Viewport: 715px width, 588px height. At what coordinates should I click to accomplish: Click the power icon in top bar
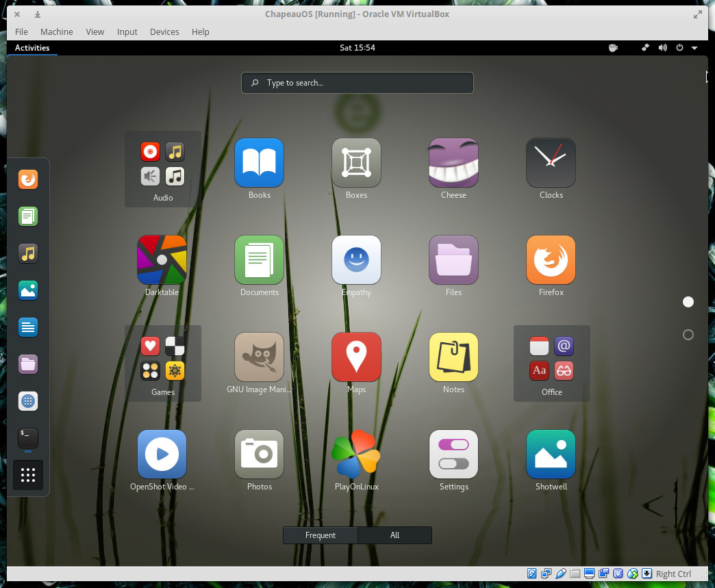click(x=679, y=47)
